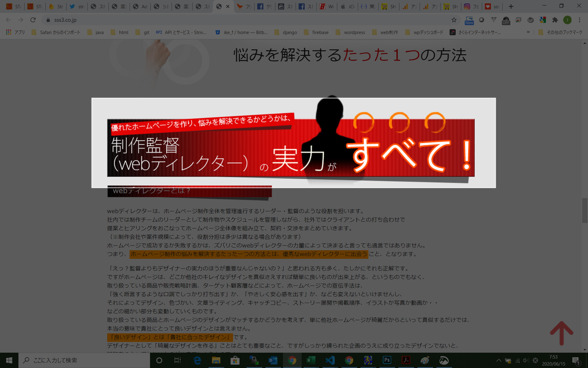This screenshot has height=368, width=588.
Task: Switch to the Twitter tab
Action: tap(77, 6)
